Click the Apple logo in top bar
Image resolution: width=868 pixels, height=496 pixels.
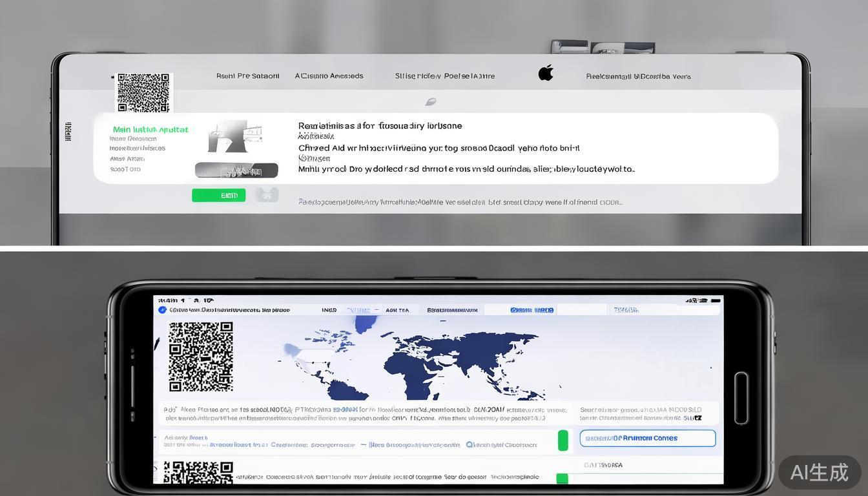pos(546,73)
